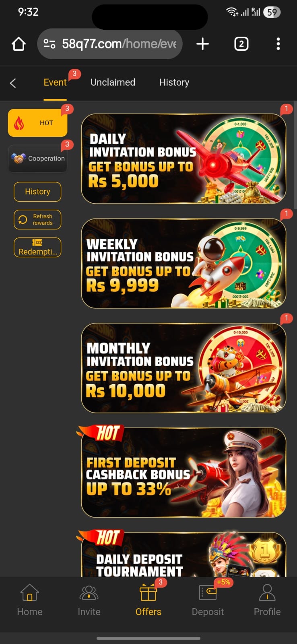The image size is (297, 644).
Task: Select the Offers gift box tab
Action: pos(148,600)
